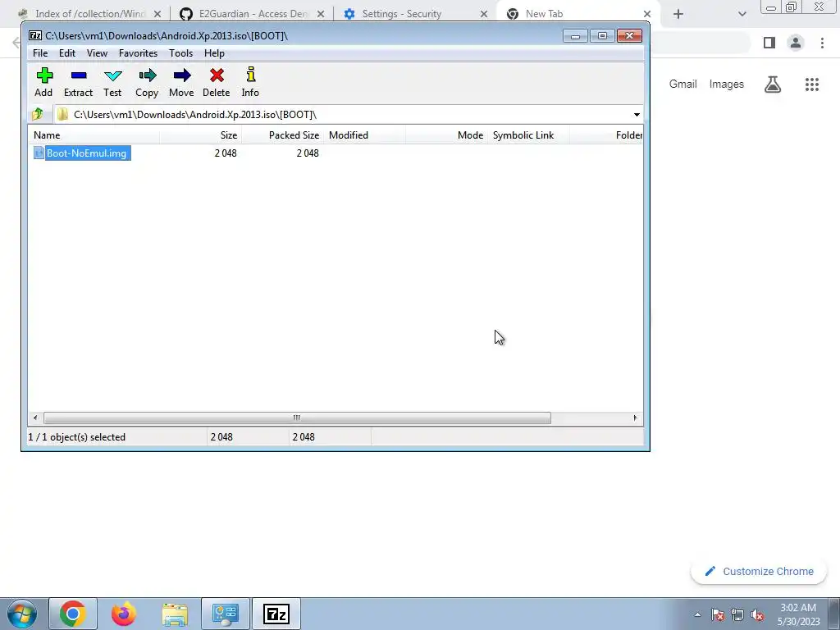Open the Help menu

tap(214, 53)
